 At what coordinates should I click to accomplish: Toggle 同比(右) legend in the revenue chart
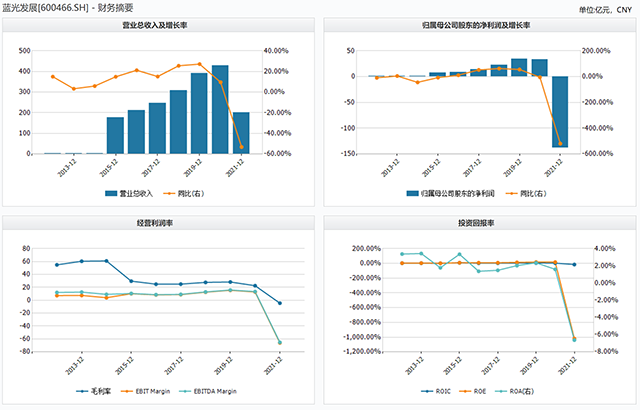coord(184,193)
